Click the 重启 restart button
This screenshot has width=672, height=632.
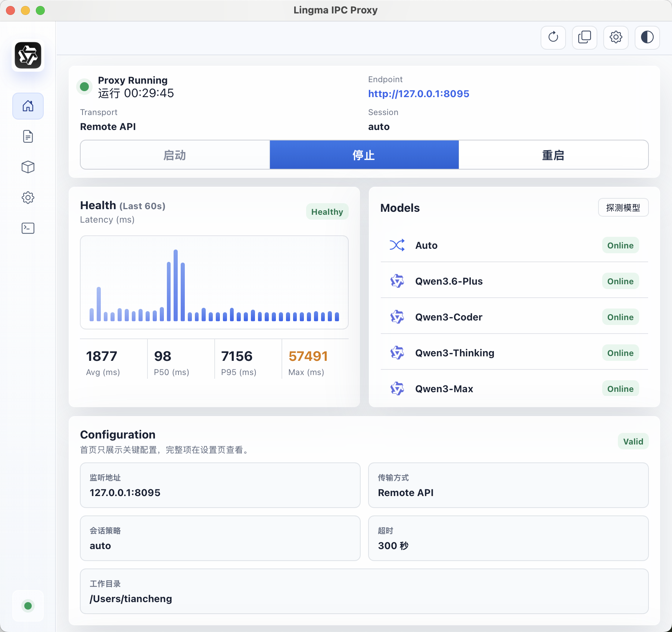click(x=553, y=155)
